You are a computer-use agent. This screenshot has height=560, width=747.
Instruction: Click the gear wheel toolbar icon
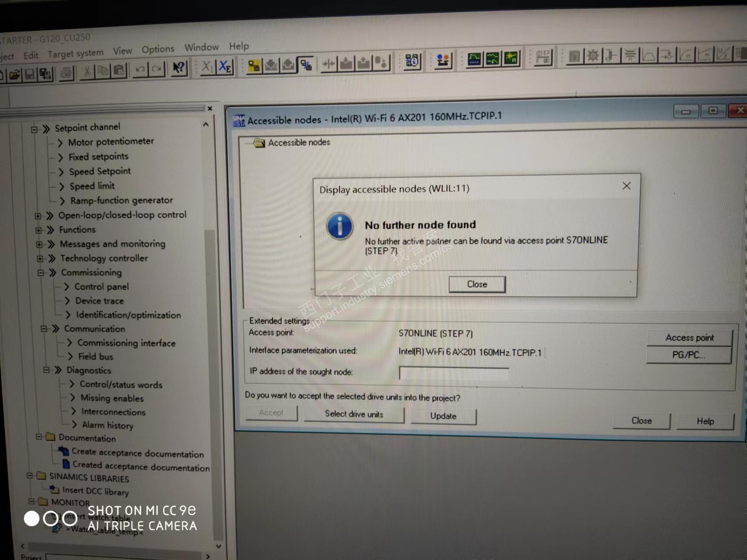(x=593, y=56)
